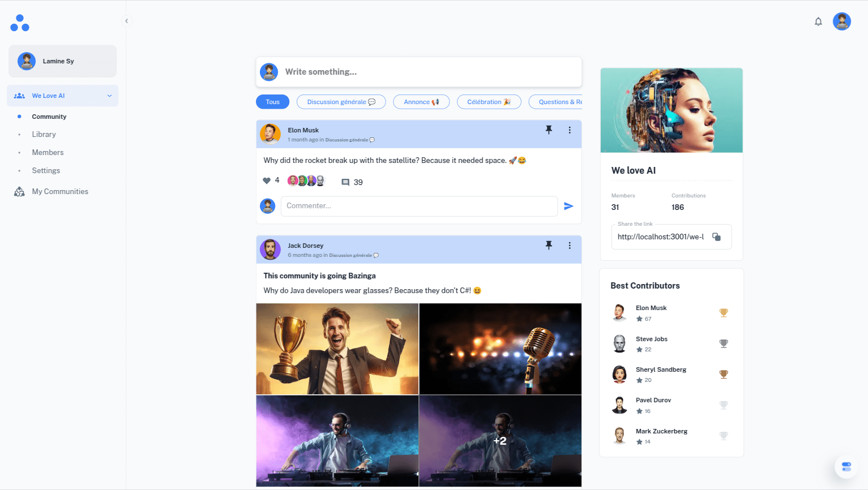The height and width of the screenshot is (490, 868).
Task: Send the comment with arrow icon
Action: pyautogui.click(x=568, y=206)
